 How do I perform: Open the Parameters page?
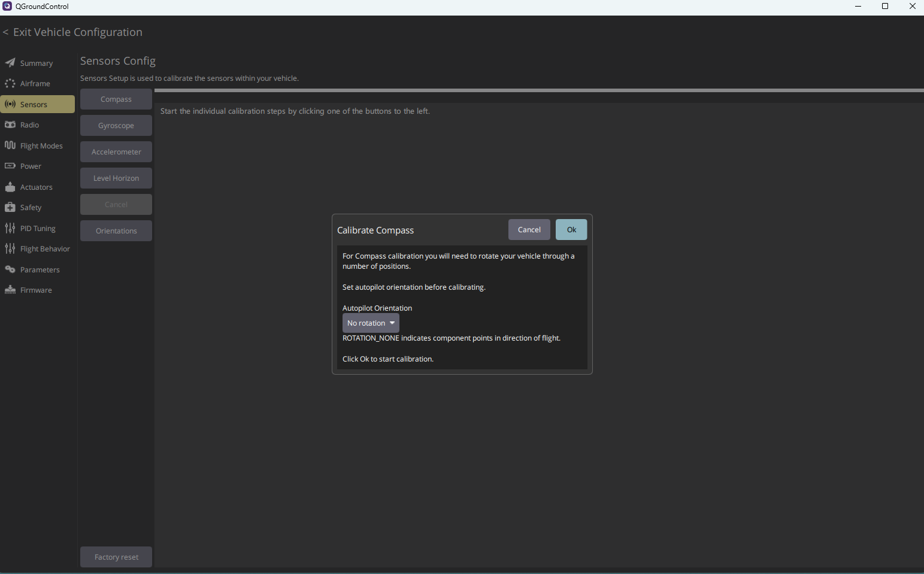38,269
